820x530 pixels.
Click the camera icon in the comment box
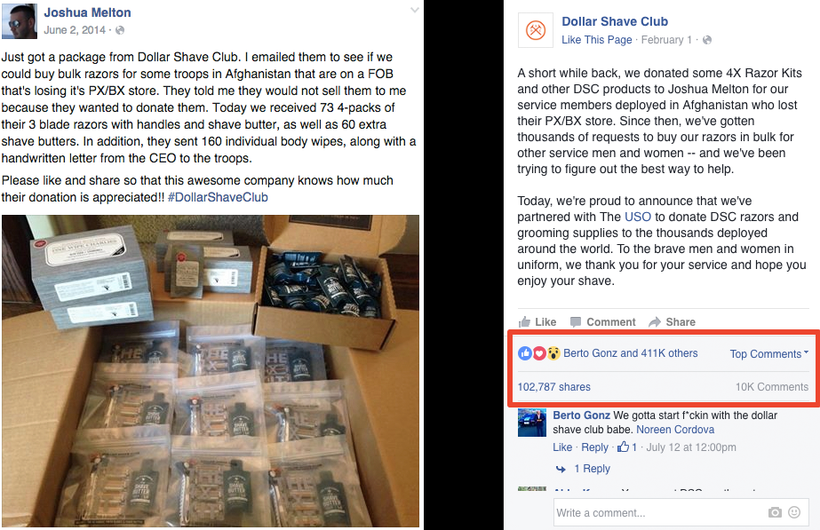(x=775, y=512)
